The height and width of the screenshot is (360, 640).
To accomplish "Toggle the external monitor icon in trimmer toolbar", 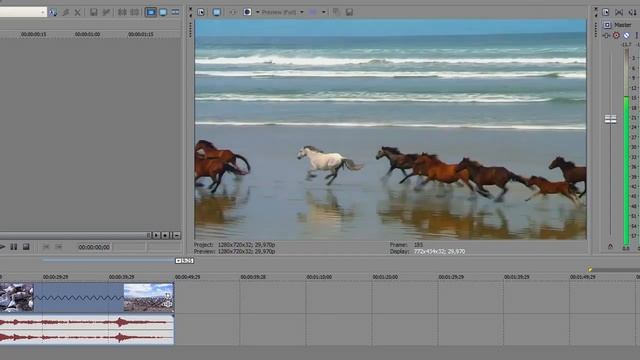I will point(163,12).
